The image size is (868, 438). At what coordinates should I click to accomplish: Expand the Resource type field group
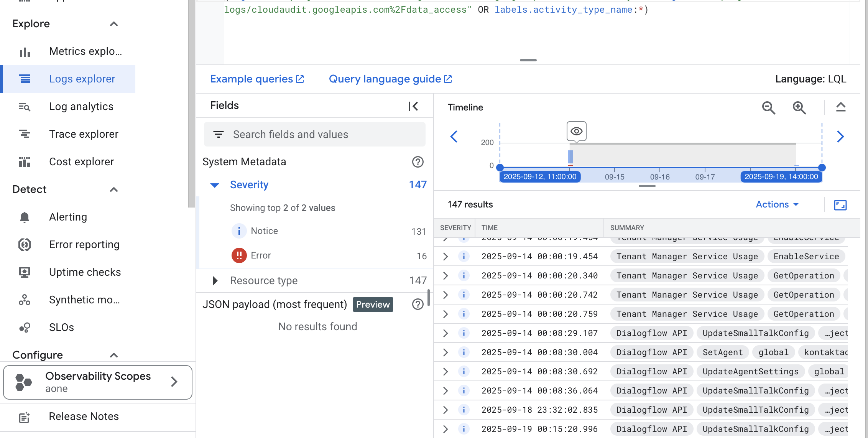click(x=215, y=281)
